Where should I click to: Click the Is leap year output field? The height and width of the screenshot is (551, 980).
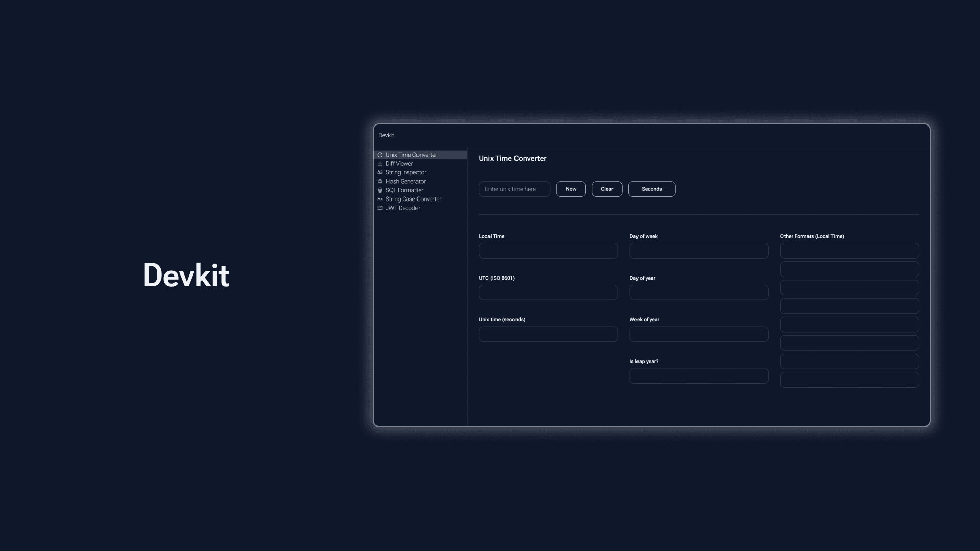click(x=698, y=375)
